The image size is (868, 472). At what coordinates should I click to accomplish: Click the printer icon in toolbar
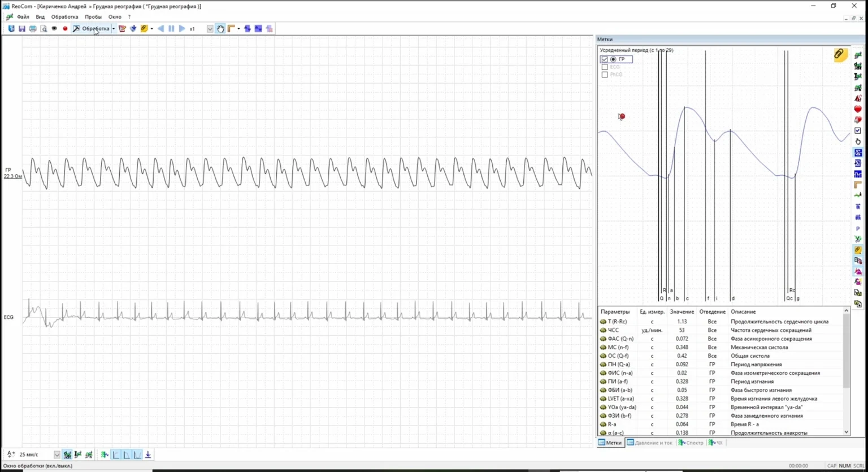[33, 28]
